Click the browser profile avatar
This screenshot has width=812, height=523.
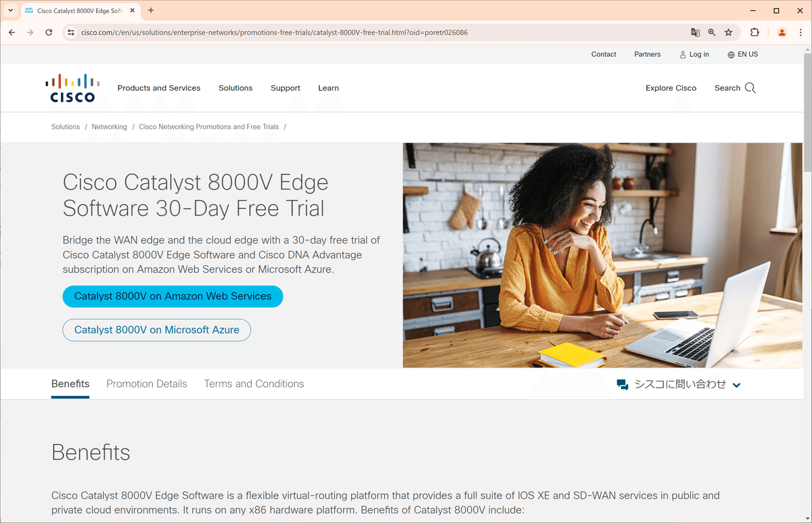click(x=782, y=32)
